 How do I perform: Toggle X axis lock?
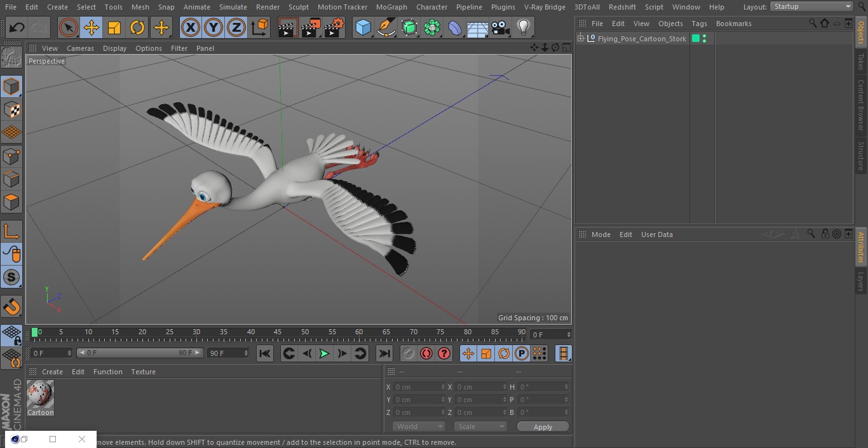click(x=191, y=27)
